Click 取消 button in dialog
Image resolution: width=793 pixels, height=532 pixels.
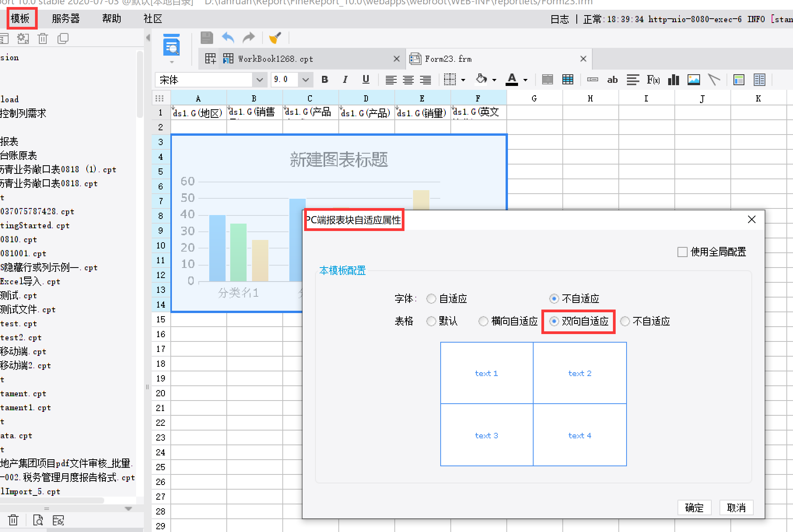point(736,507)
